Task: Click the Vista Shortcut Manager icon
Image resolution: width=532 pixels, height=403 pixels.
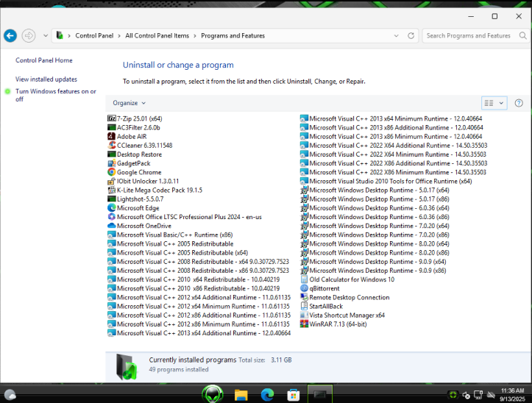Action: click(304, 315)
